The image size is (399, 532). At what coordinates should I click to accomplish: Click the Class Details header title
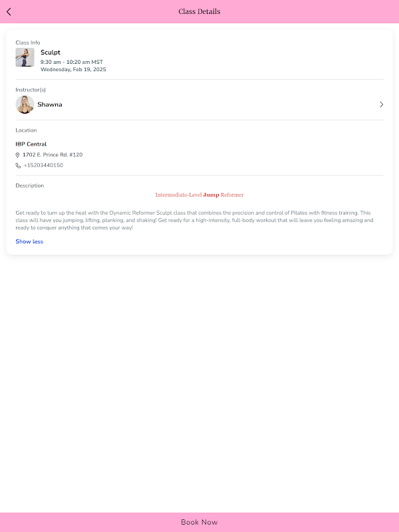199,11
